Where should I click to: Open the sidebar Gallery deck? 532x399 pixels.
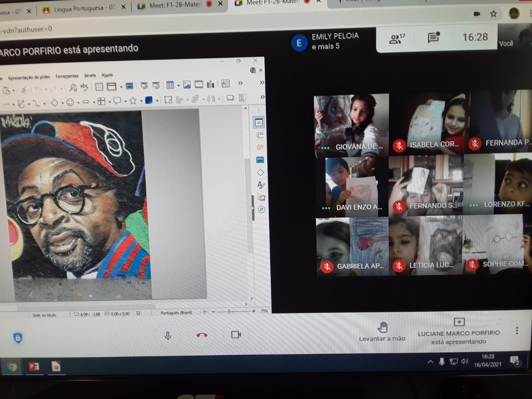pos(261,197)
